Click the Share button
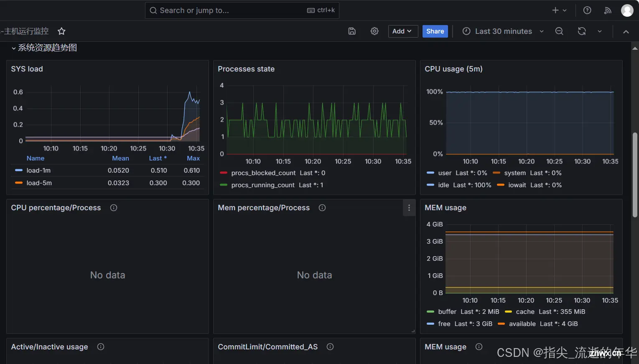Image resolution: width=639 pixels, height=364 pixels. pos(435,31)
